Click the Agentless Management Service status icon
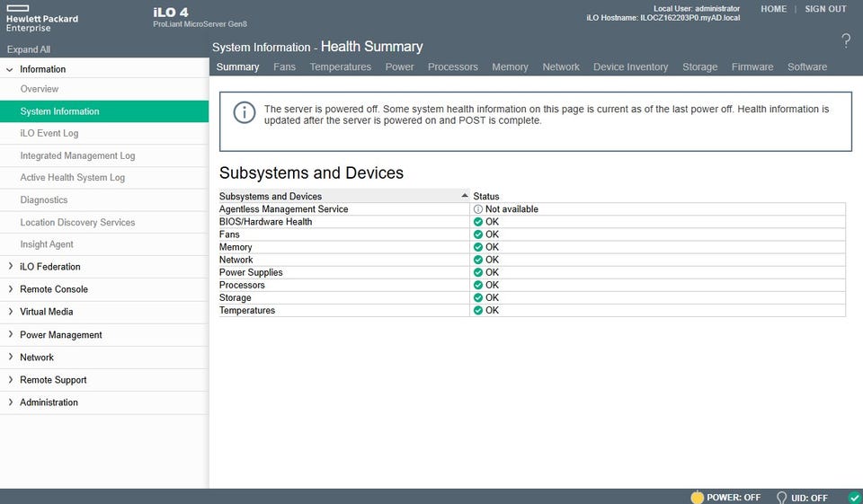The height and width of the screenshot is (504, 863). tap(478, 209)
